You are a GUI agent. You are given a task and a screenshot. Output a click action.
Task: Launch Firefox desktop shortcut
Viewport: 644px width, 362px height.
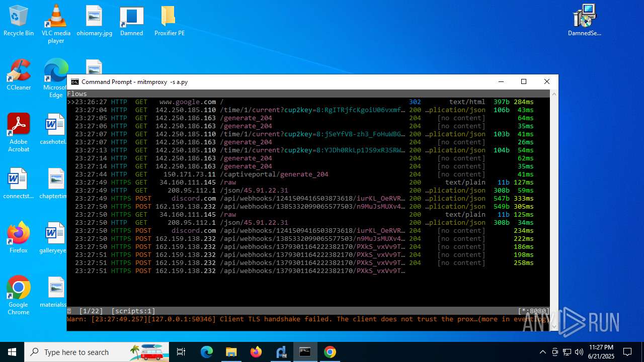[19, 238]
